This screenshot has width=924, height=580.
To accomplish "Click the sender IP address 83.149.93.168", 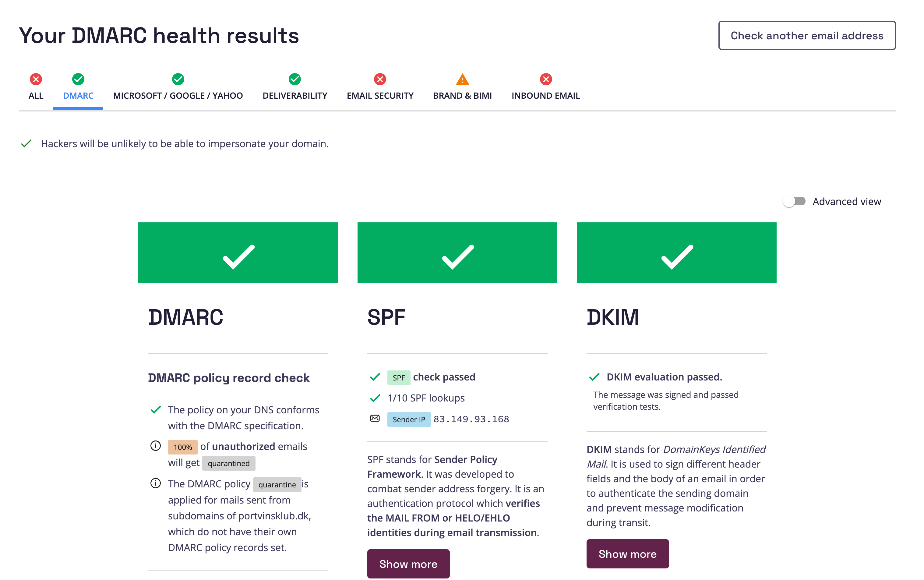I will (x=471, y=419).
